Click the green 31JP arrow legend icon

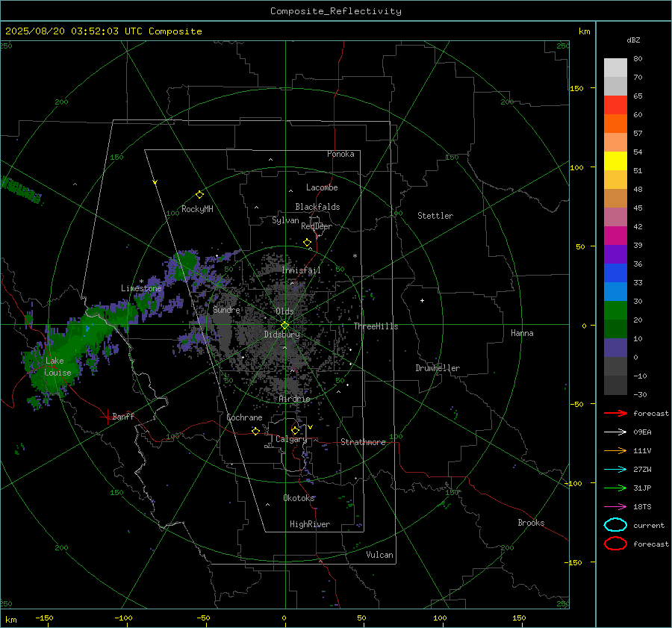coord(615,488)
